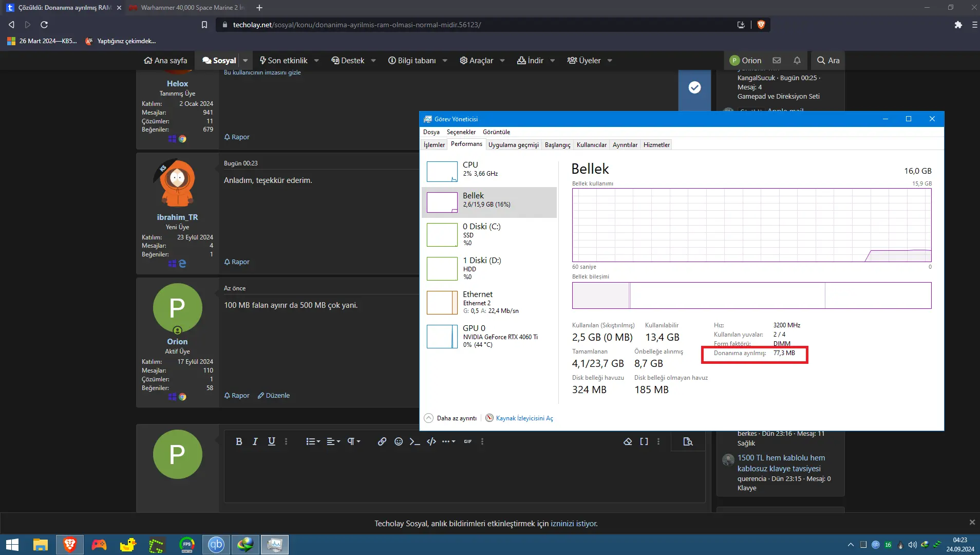
Task: Open ibrahim_TR's profile name link
Action: [177, 217]
